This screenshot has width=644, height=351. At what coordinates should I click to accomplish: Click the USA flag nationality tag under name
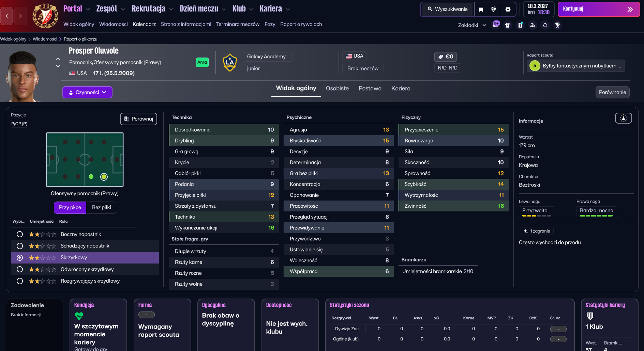78,73
